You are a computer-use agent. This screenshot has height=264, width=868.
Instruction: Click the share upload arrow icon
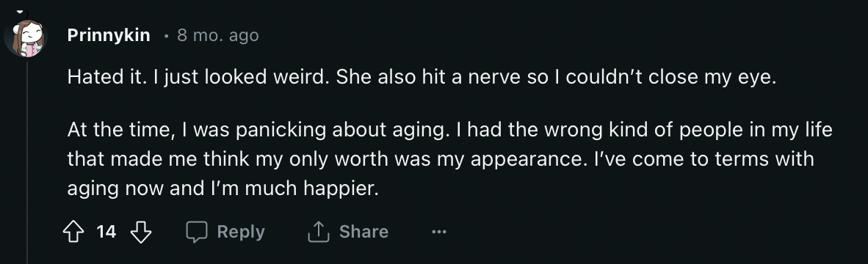pyautogui.click(x=318, y=232)
